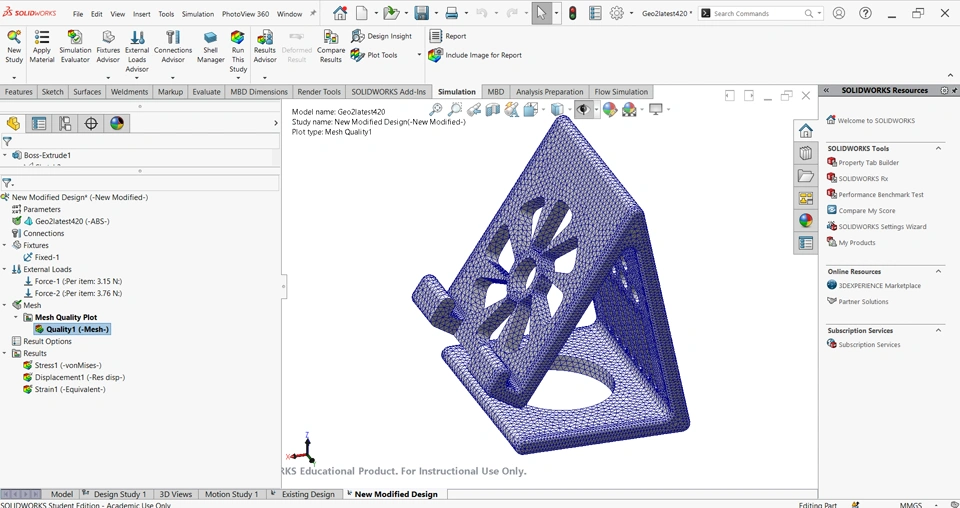Viewport: 960px width, 508px height.
Task: Switch to PropertyManager tab icon
Action: point(39,124)
